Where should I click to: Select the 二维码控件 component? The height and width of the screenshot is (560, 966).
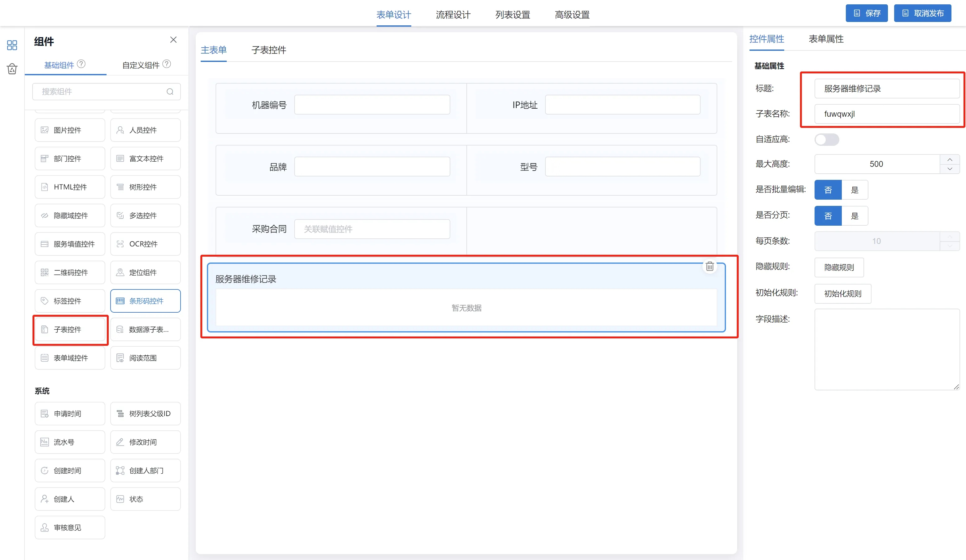click(70, 272)
